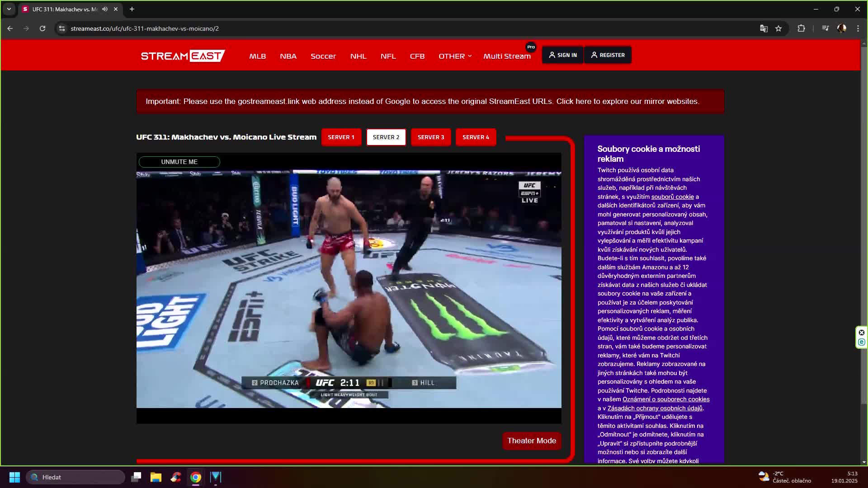868x488 pixels.
Task: Open a new browser tab
Action: 132,9
